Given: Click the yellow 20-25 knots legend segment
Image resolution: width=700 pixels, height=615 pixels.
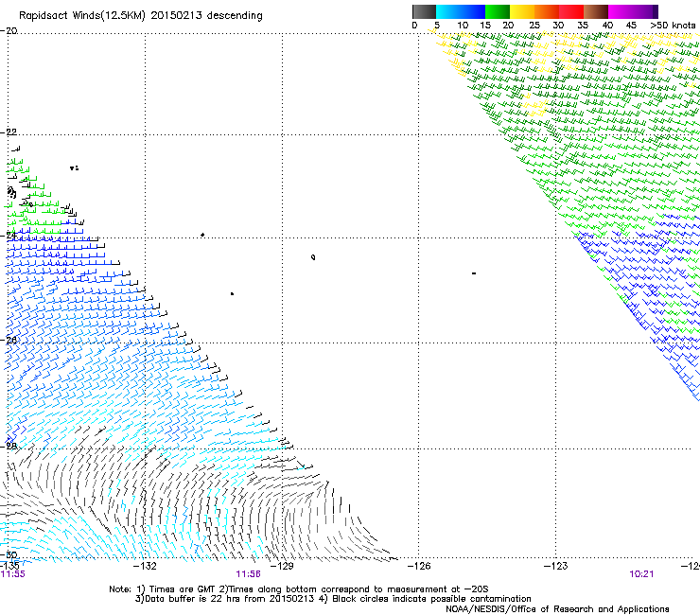Looking at the screenshot, I should click(522, 11).
